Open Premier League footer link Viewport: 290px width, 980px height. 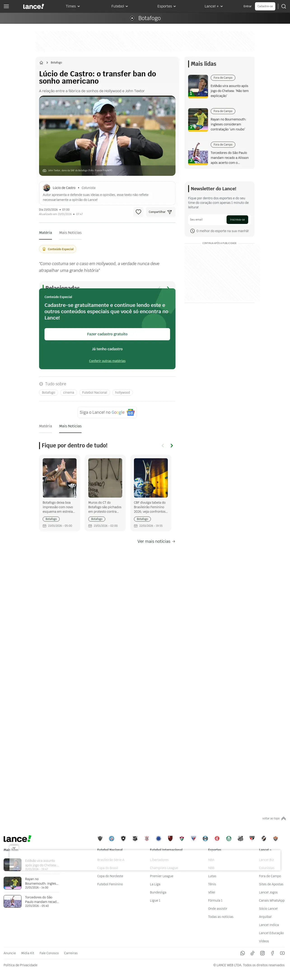(161, 876)
